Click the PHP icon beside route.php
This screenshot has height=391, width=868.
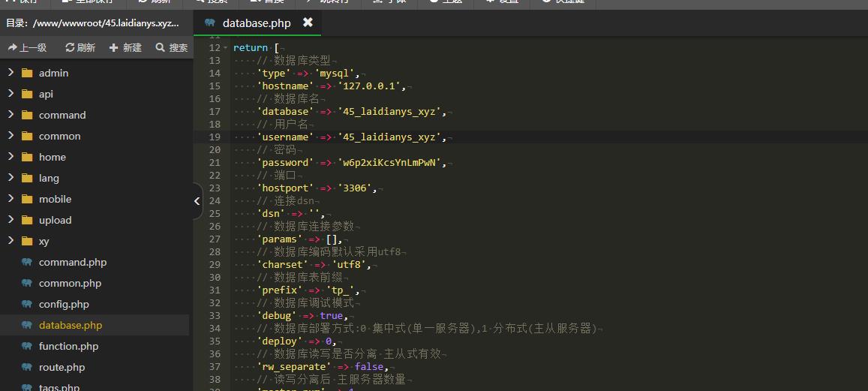(26, 368)
